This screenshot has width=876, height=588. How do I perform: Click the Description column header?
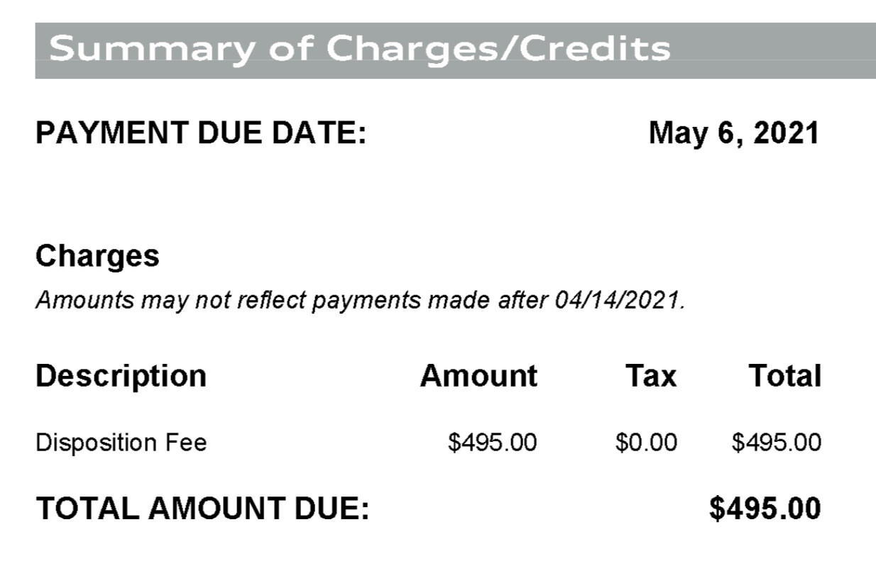(x=121, y=377)
